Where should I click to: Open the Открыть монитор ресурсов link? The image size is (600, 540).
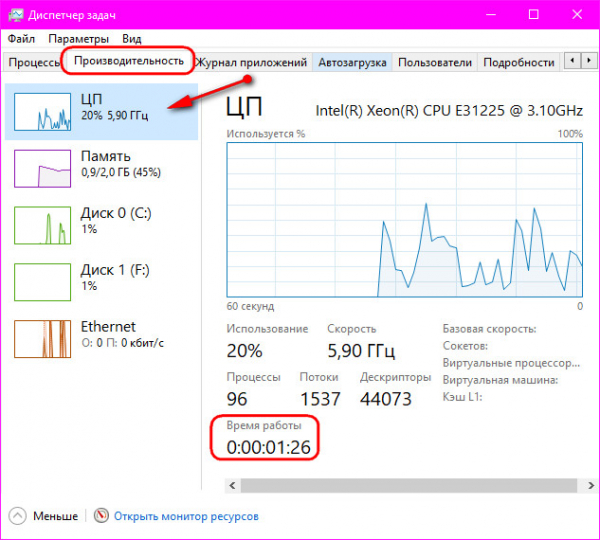(186, 516)
